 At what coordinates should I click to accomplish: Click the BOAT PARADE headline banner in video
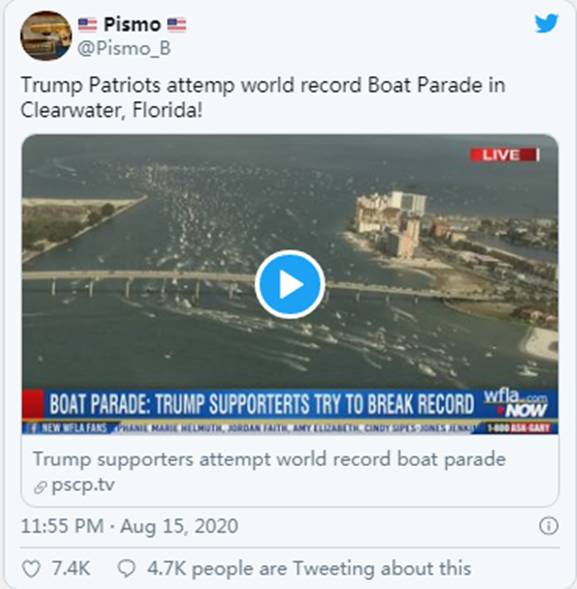tap(262, 405)
